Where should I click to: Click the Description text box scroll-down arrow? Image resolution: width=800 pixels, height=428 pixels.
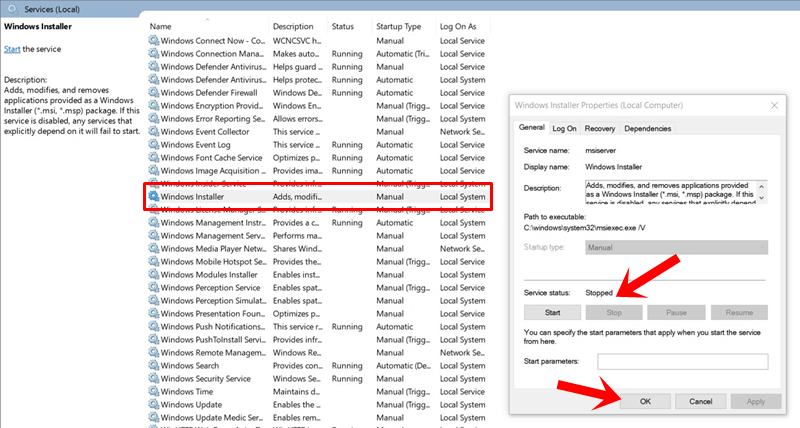[762, 198]
